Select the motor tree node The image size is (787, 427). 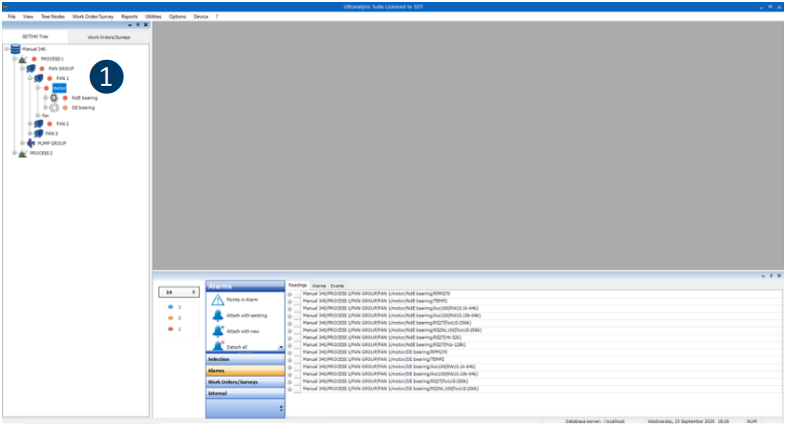click(59, 88)
